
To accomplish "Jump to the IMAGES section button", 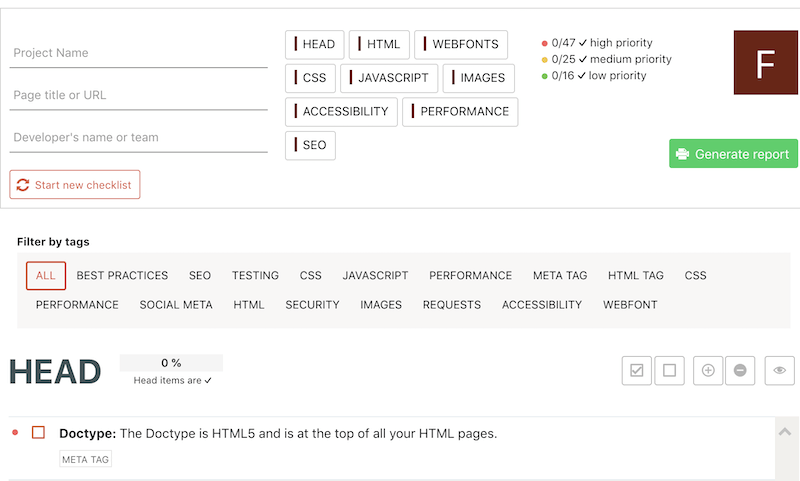I will click(x=479, y=78).
